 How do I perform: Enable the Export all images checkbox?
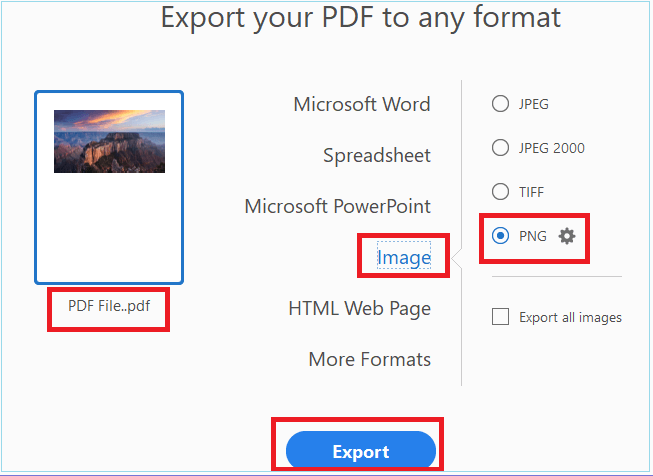click(500, 317)
